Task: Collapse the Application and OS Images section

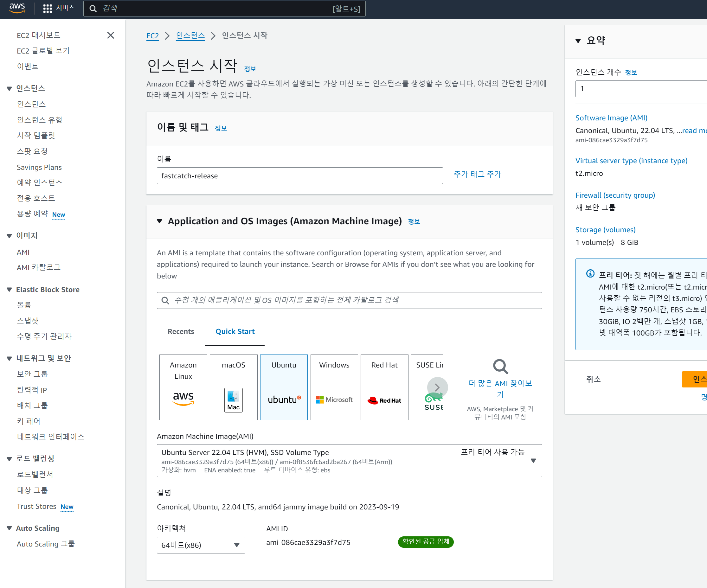Action: [x=160, y=221]
